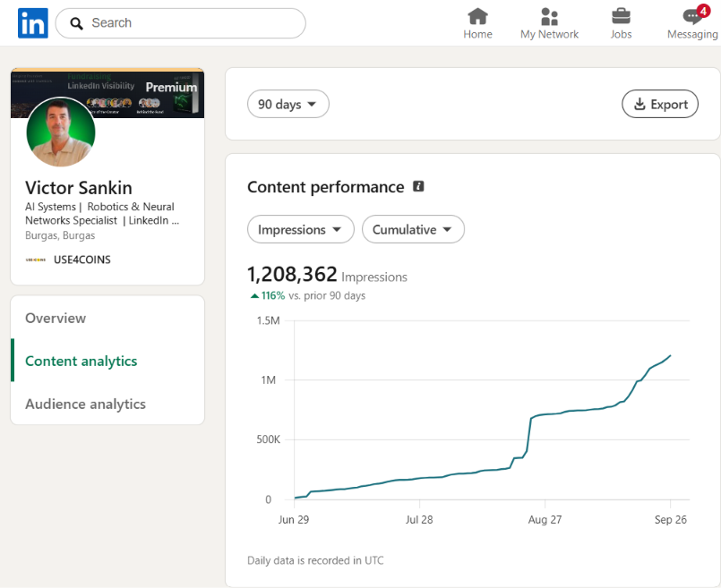Focus the Search input field
Viewport: 721px width, 588px height.
point(180,23)
